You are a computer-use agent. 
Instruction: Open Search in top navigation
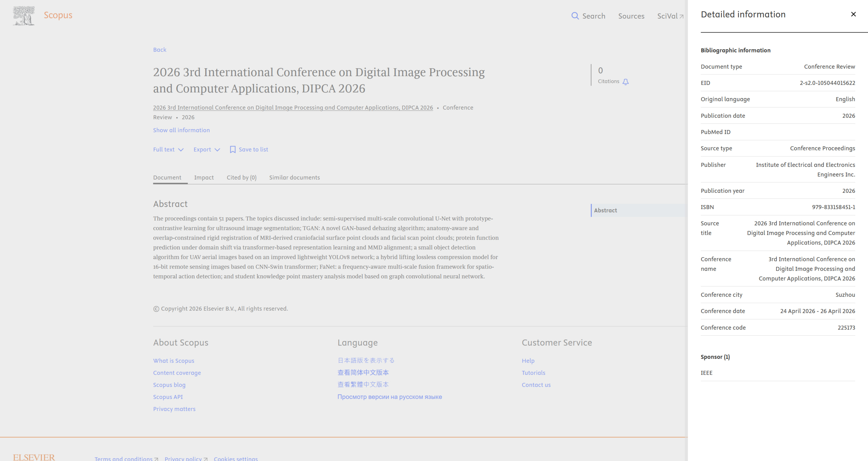(x=588, y=16)
